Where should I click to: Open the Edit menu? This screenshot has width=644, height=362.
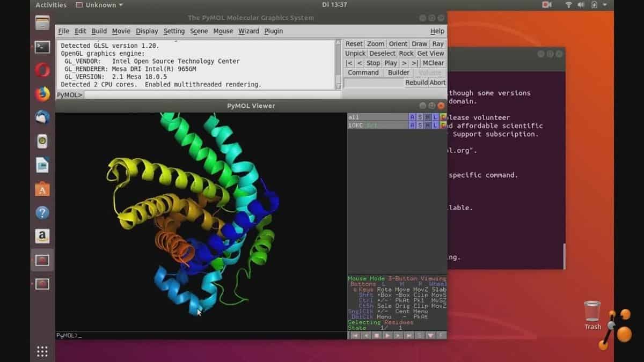coord(80,31)
